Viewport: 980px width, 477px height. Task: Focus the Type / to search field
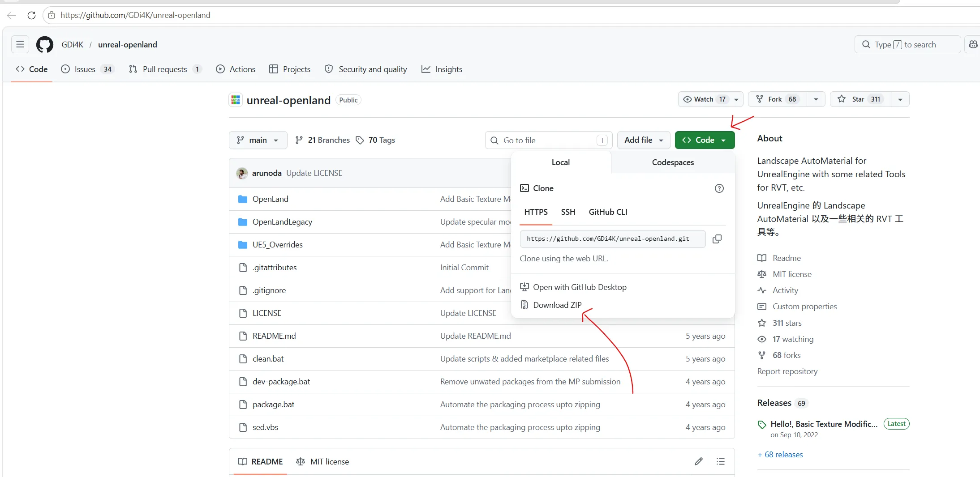[x=908, y=44]
